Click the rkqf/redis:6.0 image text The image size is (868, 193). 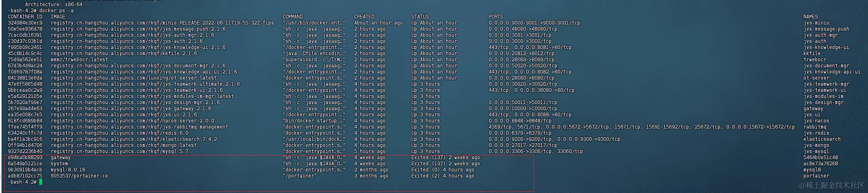[119, 133]
